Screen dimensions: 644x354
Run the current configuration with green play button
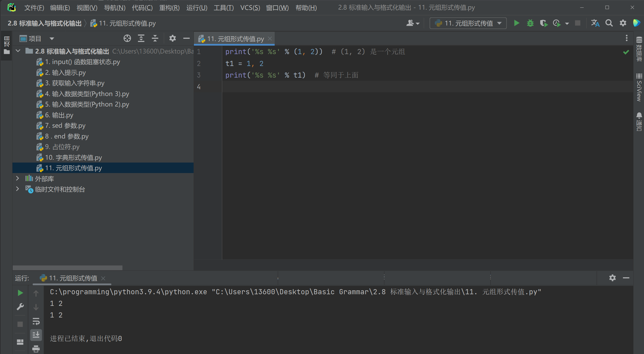click(516, 23)
